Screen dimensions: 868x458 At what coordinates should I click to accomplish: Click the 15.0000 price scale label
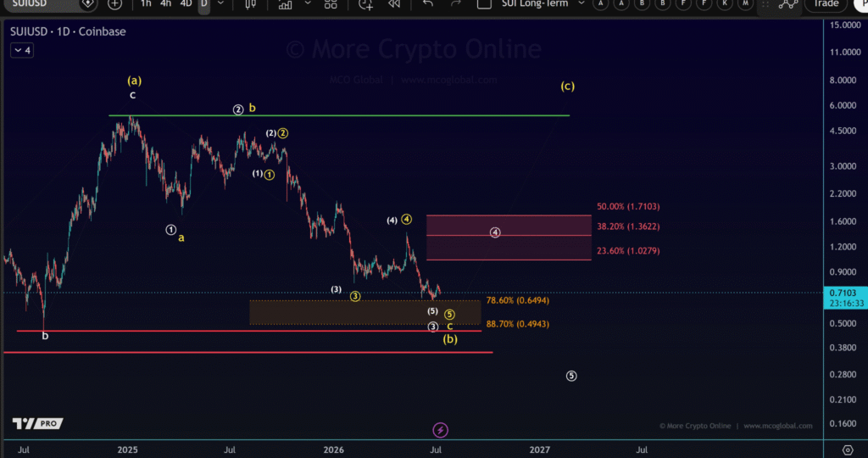[x=845, y=25]
